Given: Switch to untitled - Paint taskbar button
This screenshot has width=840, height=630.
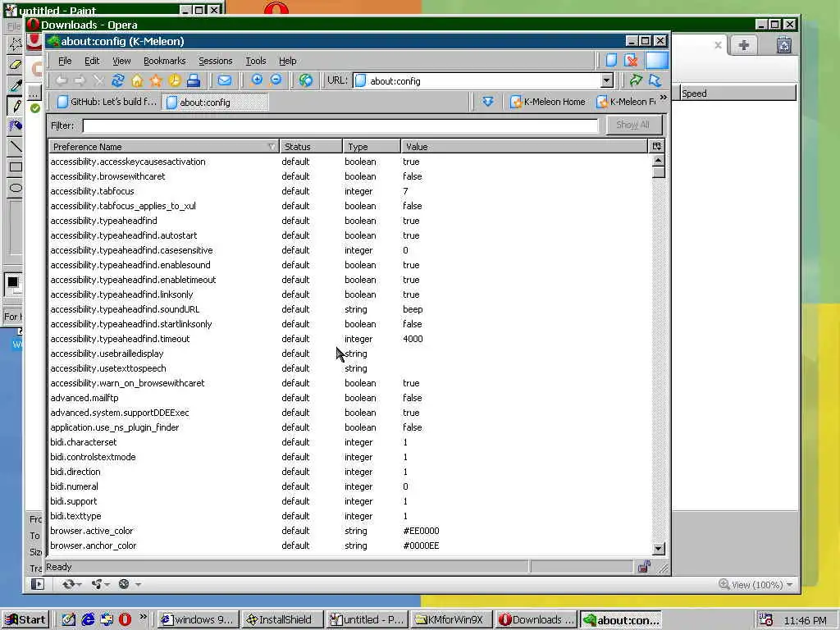Looking at the screenshot, I should click(367, 620).
